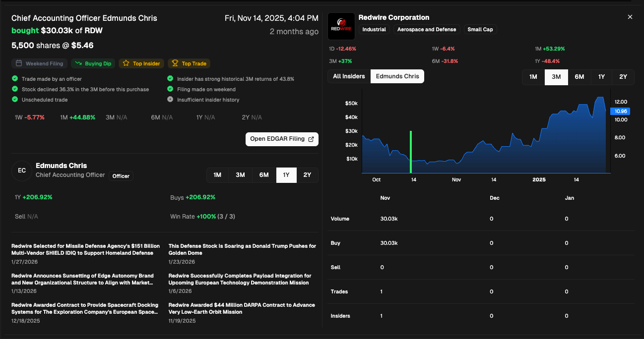Click the calendar icon in Weekend Filing tag

pyautogui.click(x=19, y=63)
